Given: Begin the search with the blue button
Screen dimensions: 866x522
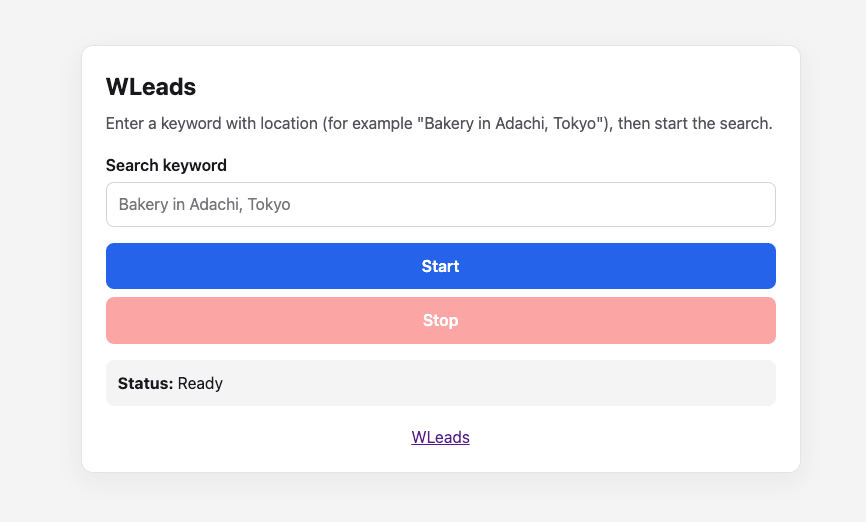Looking at the screenshot, I should [x=441, y=266].
